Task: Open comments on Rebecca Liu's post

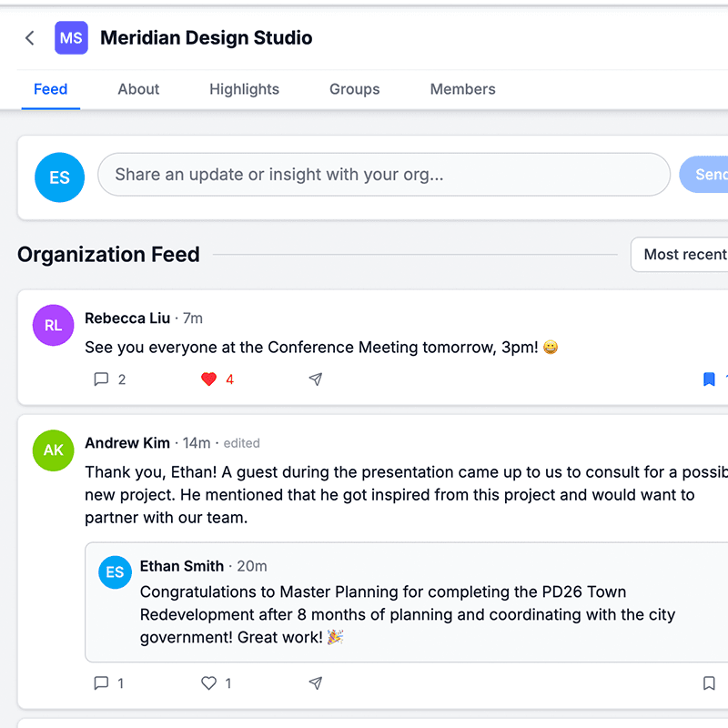Action: [102, 379]
